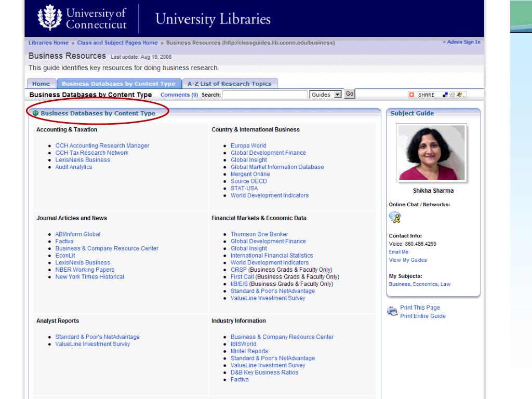The width and height of the screenshot is (532, 399).
Task: Click Admin Sign In link
Action: pos(462,42)
